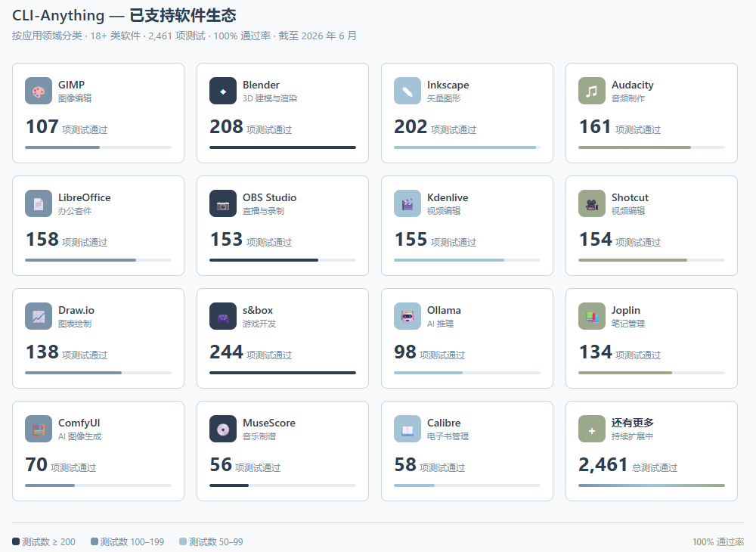Image resolution: width=756 pixels, height=552 pixels.
Task: Click the GIMP progress bar
Action: [98, 147]
